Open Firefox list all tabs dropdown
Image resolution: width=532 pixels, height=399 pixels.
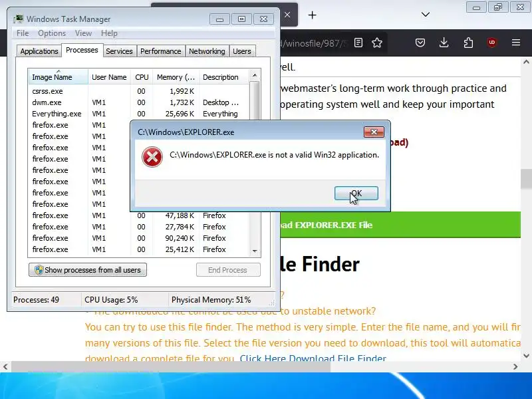426,15
